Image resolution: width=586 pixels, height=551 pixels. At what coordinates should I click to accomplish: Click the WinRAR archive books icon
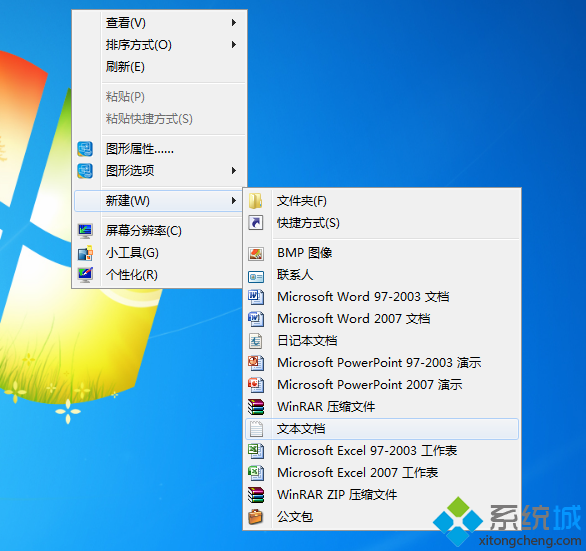256,407
